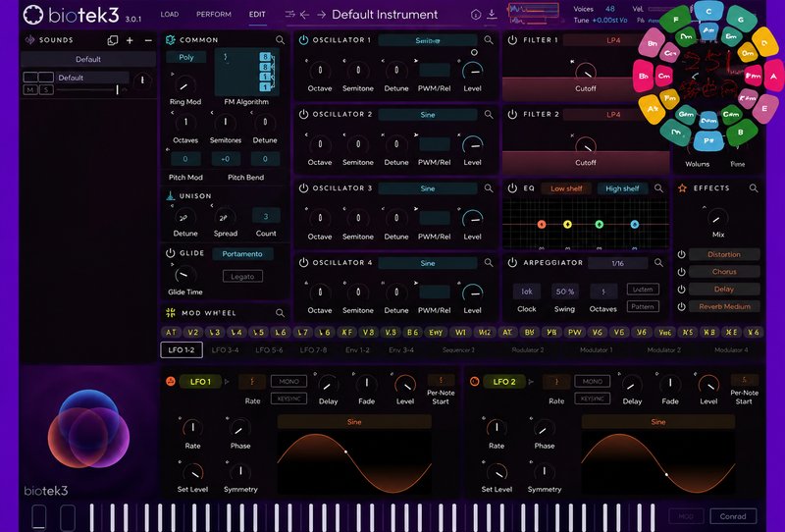Click the Unison section icon
This screenshot has height=532, width=785.
click(170, 195)
